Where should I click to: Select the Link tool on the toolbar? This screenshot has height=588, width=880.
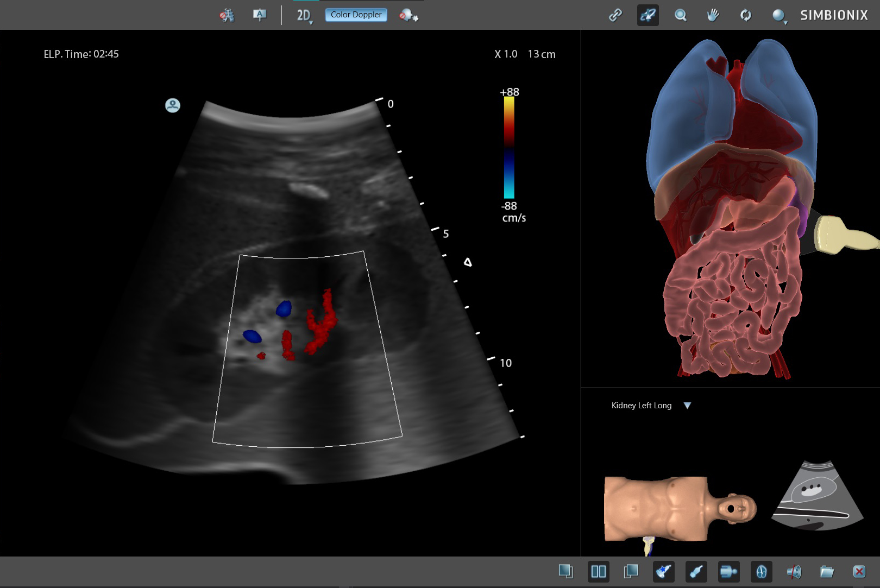(615, 15)
